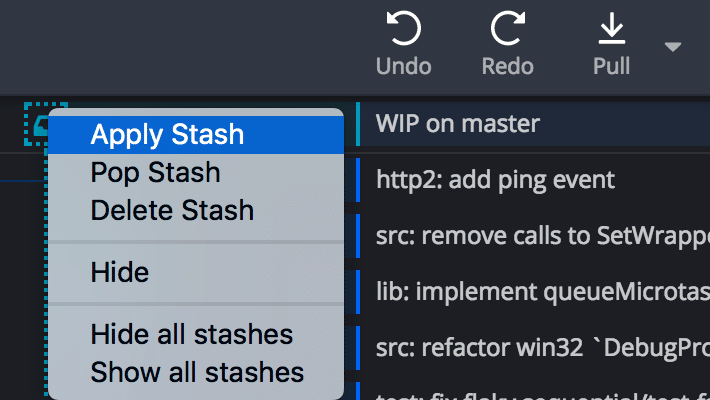Select the Hide menu entry
Screen dimensions: 710x400
pyautogui.click(x=119, y=272)
